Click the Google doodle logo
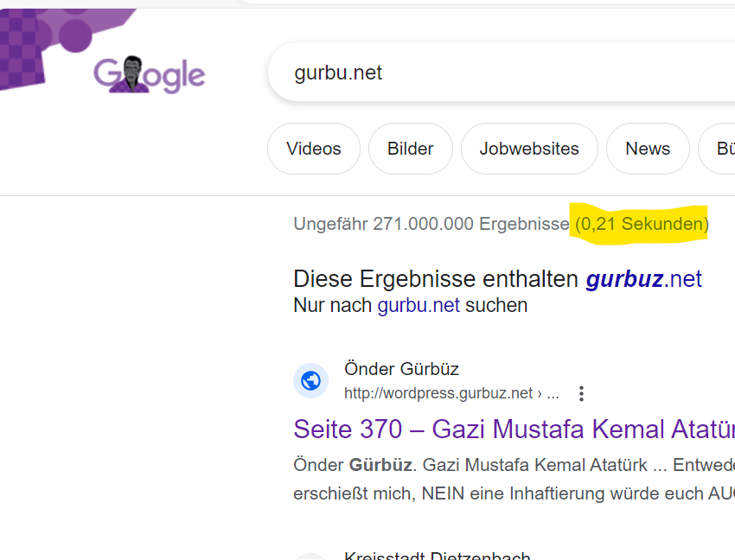735x560 pixels. (149, 74)
